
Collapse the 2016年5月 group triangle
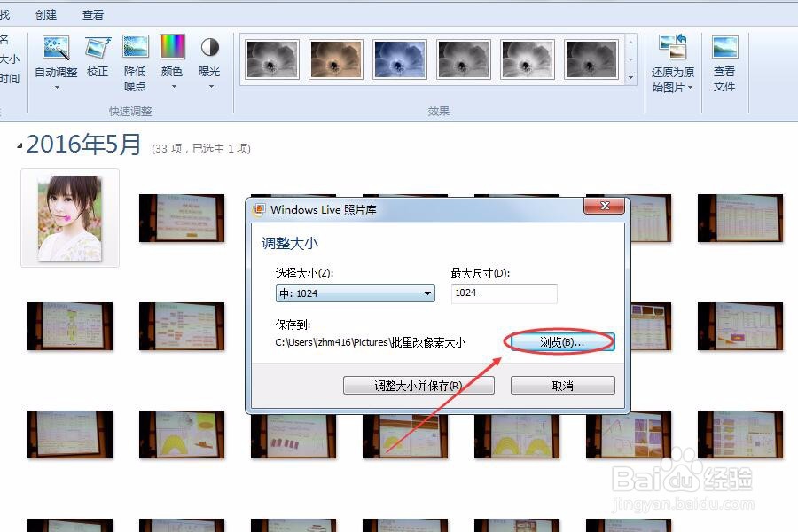click(20, 146)
